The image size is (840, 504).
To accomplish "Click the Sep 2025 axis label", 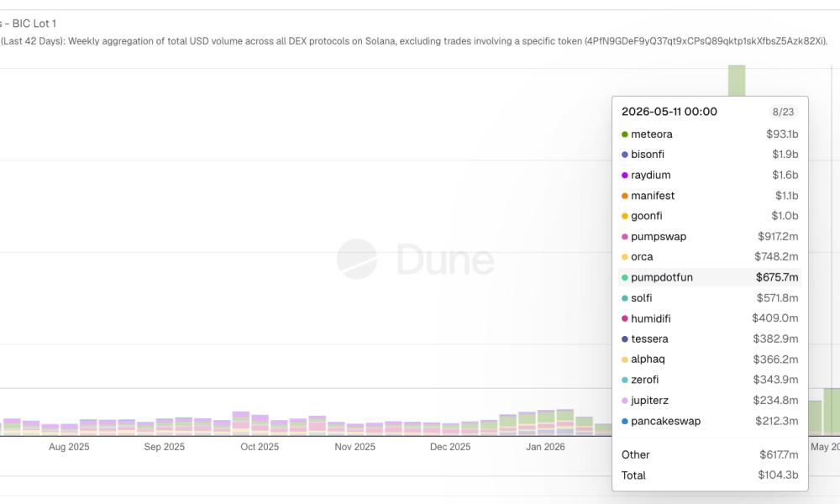I will point(164,447).
